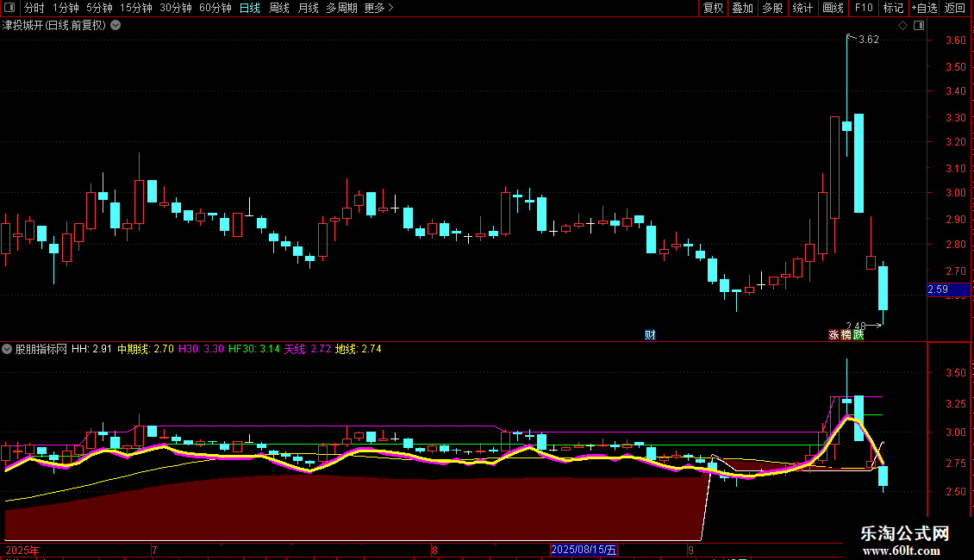Click the diamond icon in main chart
The width and height of the screenshot is (974, 560).
click(903, 26)
